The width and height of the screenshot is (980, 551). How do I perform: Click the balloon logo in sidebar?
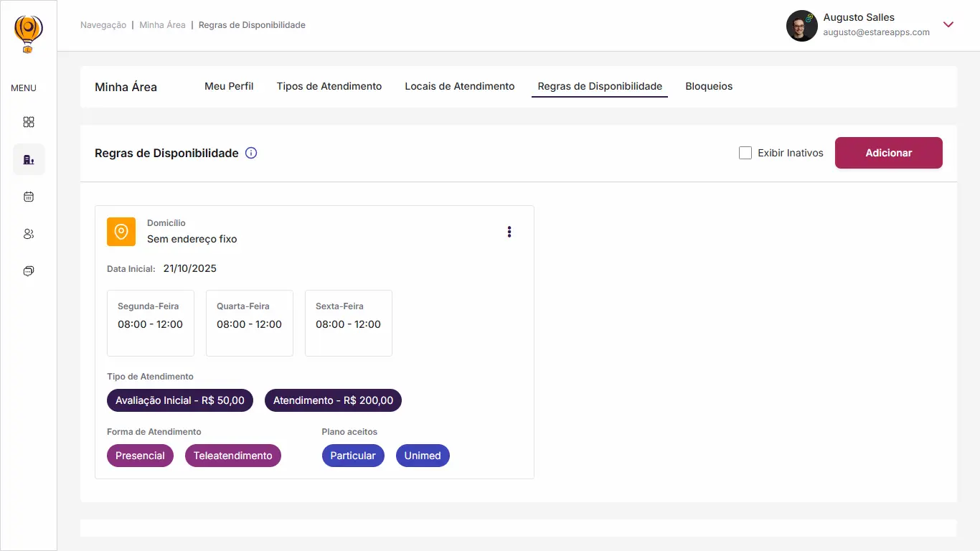[29, 34]
